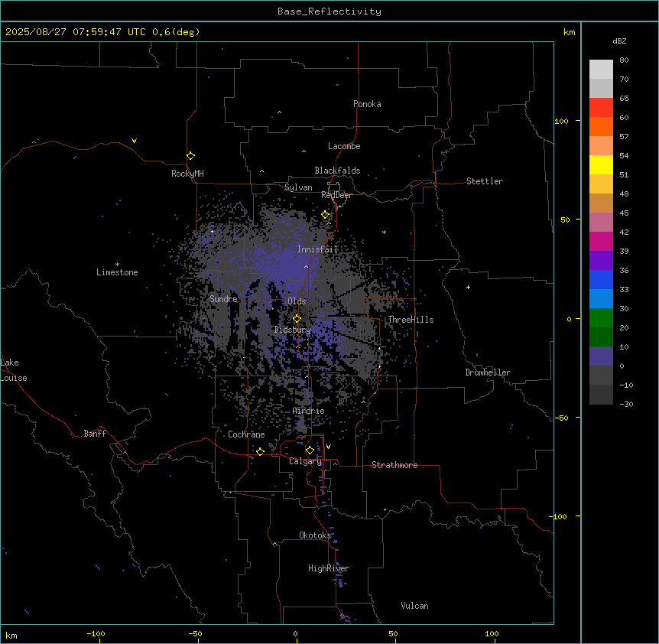Select the Innisfail label
Image resolution: width=659 pixels, height=644 pixels.
click(318, 249)
